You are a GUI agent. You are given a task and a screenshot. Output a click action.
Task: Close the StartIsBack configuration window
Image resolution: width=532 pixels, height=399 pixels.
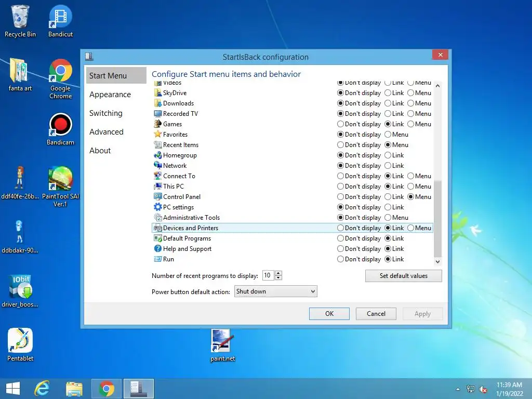pyautogui.click(x=440, y=55)
